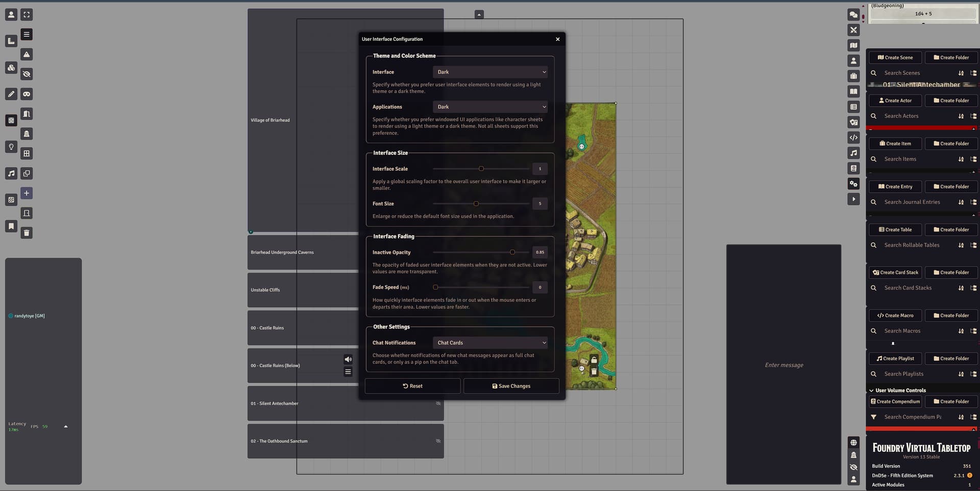Select the Unstable Cliffs scene entry
This screenshot has width=980, height=491.
coord(265,290)
